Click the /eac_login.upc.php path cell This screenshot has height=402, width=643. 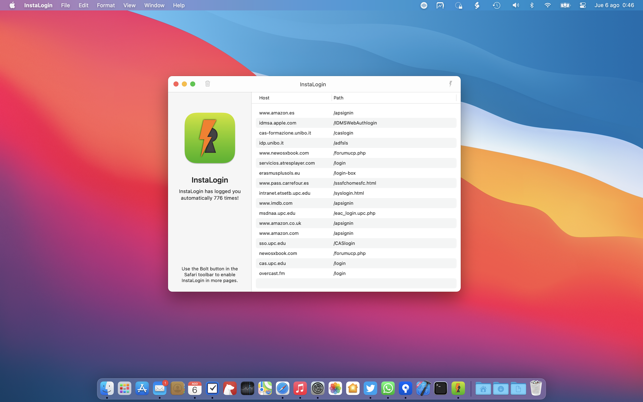(354, 213)
